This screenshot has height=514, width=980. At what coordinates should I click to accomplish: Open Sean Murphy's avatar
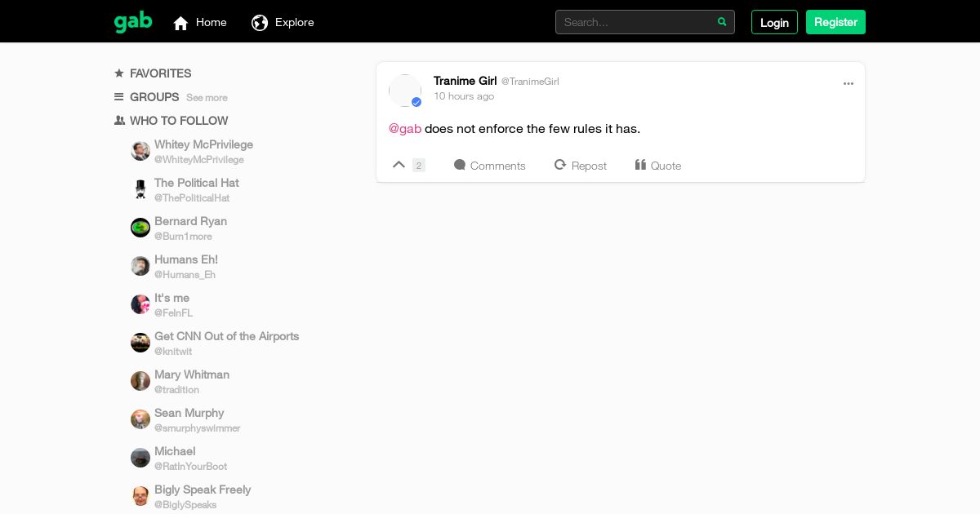pyautogui.click(x=140, y=419)
